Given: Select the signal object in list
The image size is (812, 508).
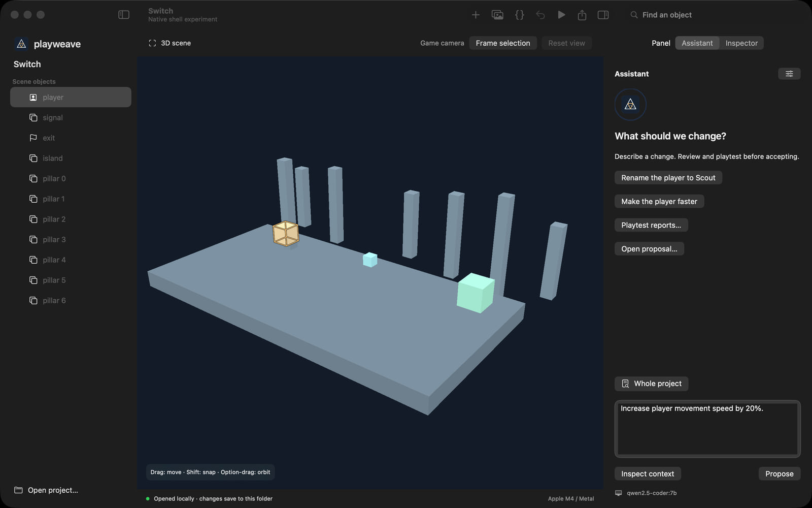Looking at the screenshot, I should [x=71, y=117].
